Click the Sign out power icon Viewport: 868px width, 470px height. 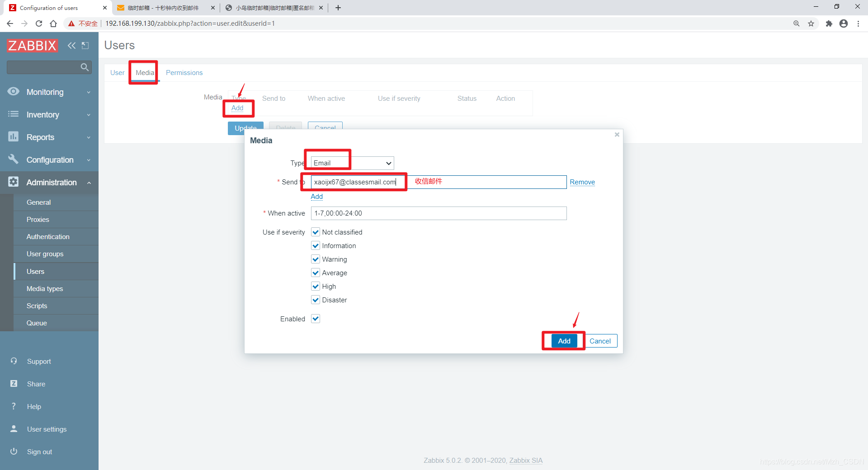[14, 451]
